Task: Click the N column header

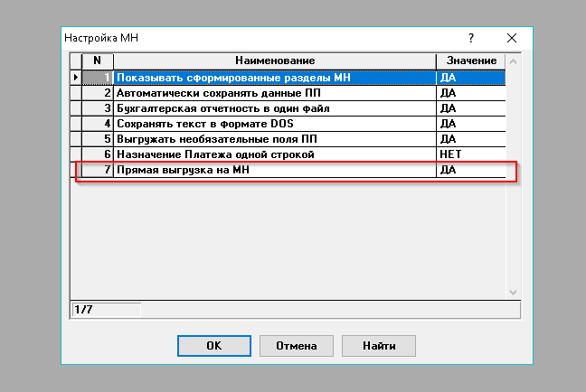Action: click(x=97, y=61)
